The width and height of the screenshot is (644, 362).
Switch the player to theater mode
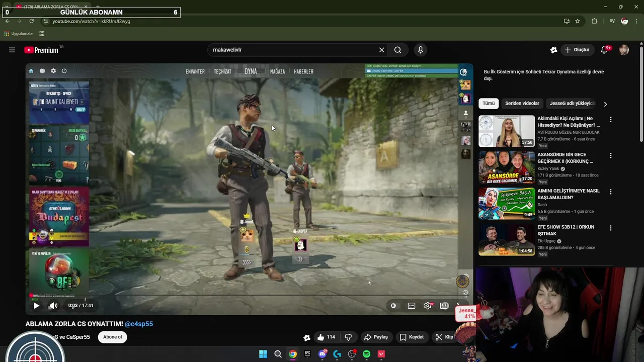(444, 305)
